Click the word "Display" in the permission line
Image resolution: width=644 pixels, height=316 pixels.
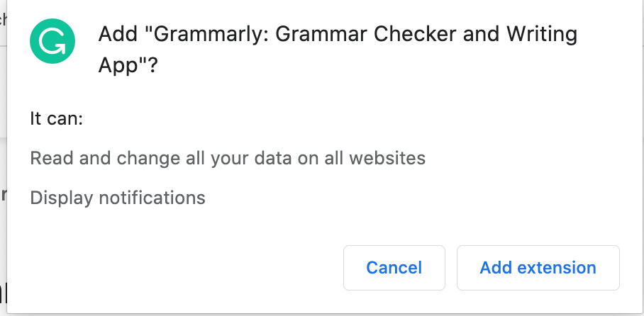[62, 198]
